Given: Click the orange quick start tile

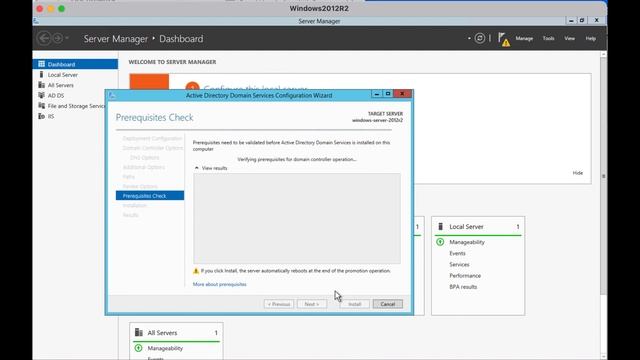Looking at the screenshot, I should coord(149,82).
